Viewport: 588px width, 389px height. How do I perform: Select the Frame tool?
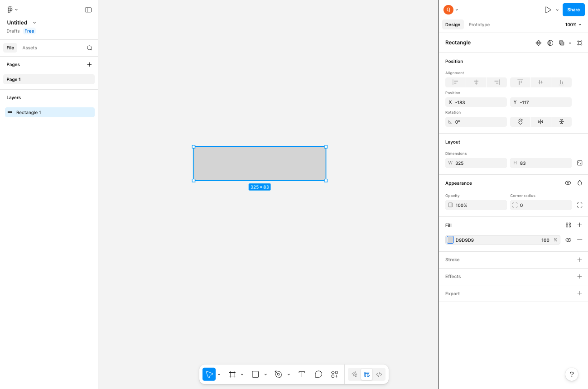pos(232,375)
